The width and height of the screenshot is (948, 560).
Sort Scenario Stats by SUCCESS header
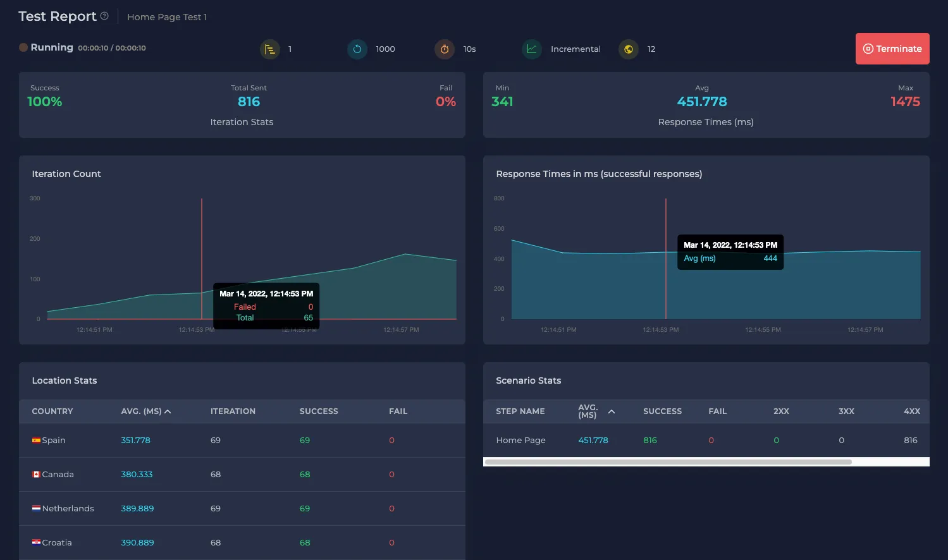(x=662, y=411)
